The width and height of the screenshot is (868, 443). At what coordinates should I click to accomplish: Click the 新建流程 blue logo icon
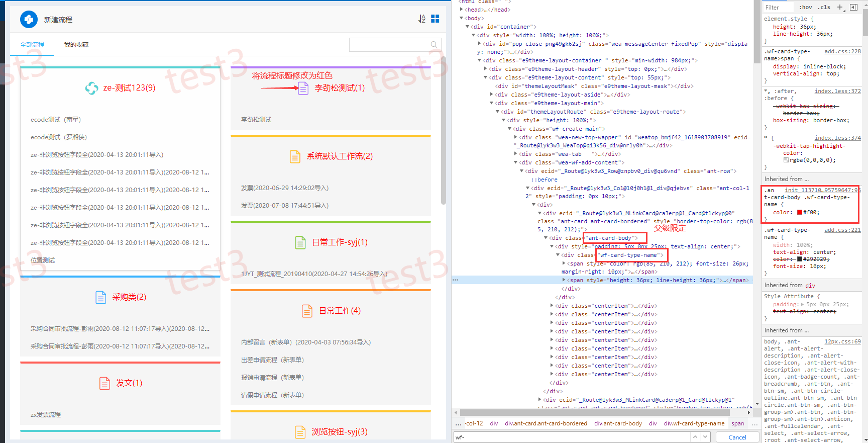coord(29,20)
